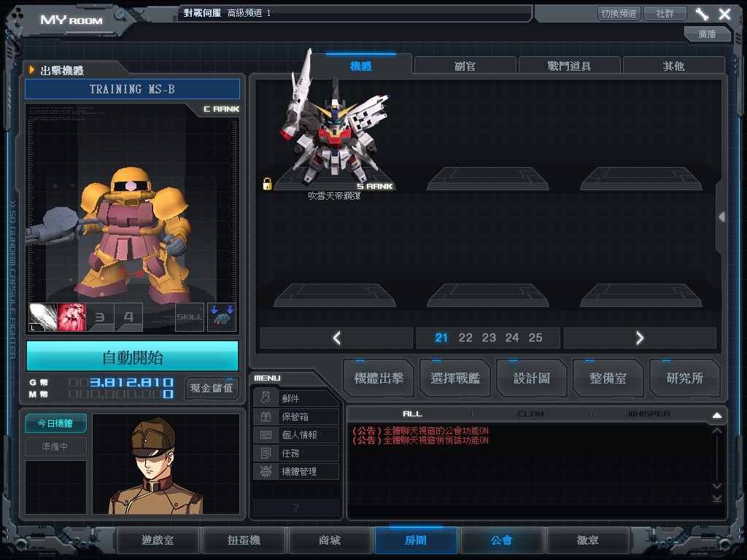Open the 個人情報 profile icon
Viewport: 747px width, 560px height.
coord(266,435)
